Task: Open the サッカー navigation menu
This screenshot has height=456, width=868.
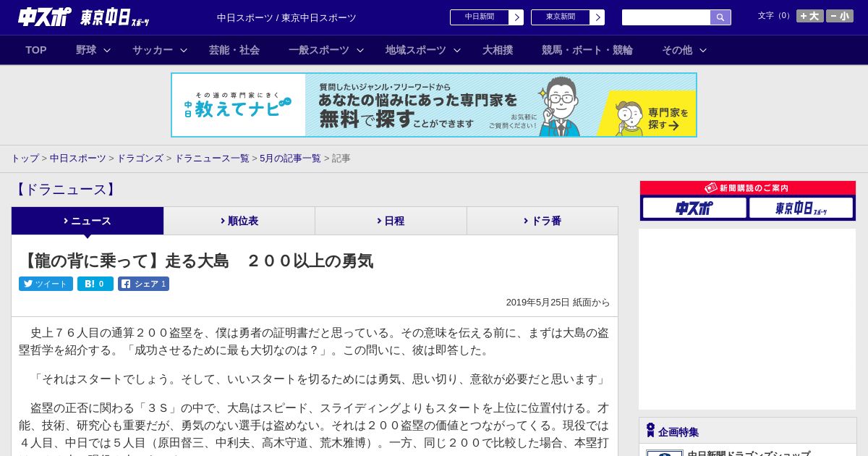Action: tap(153, 50)
